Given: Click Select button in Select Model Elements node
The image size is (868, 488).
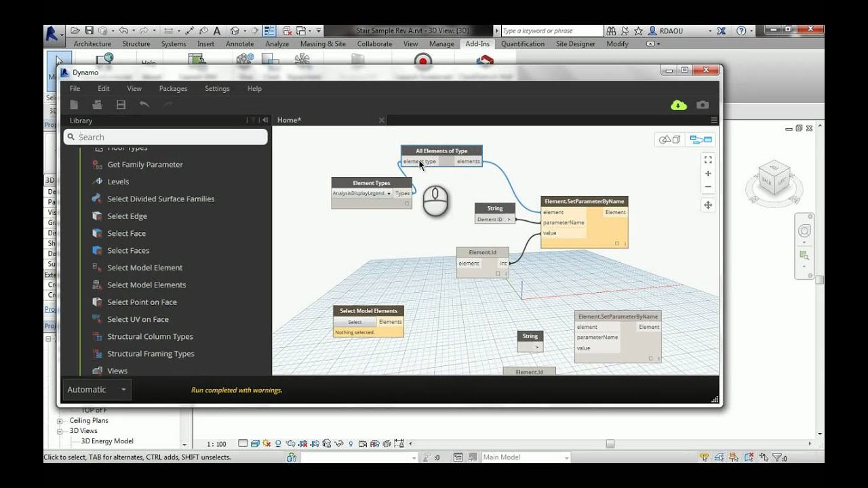Looking at the screenshot, I should pos(355,322).
